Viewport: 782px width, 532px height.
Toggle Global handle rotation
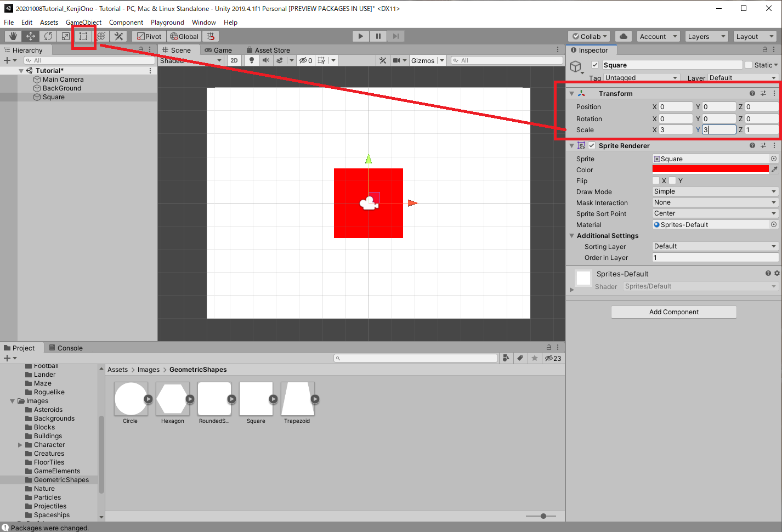coord(184,36)
